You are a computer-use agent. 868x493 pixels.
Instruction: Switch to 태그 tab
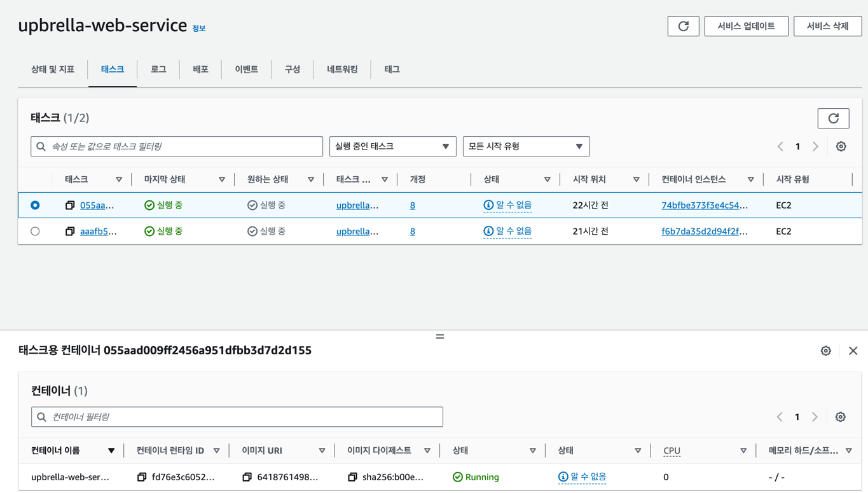point(392,69)
